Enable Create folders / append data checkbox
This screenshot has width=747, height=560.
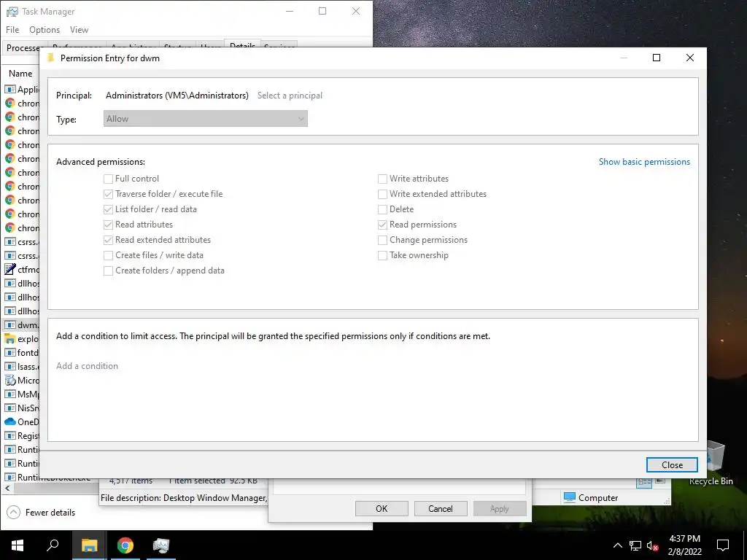coord(108,271)
